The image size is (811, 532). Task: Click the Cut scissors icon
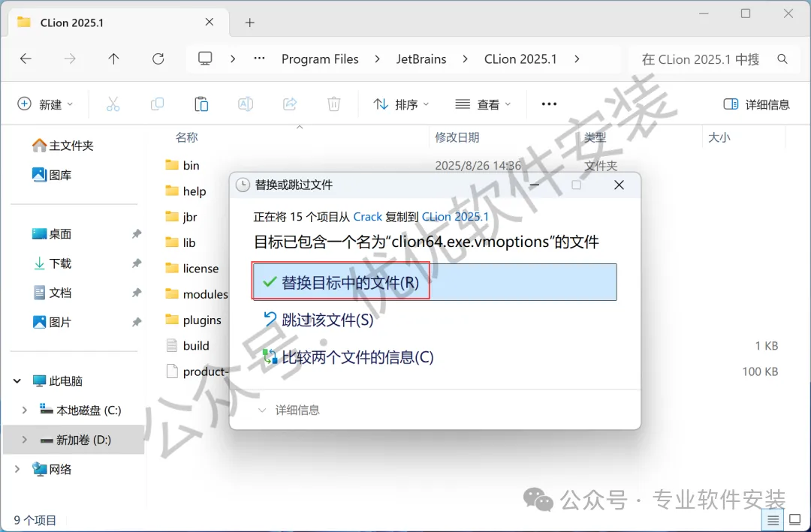(113, 104)
